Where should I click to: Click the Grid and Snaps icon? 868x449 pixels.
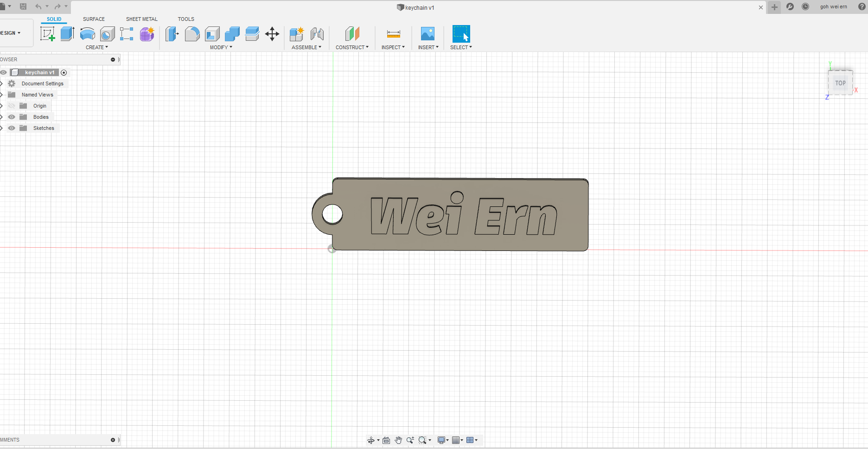pyautogui.click(x=456, y=440)
